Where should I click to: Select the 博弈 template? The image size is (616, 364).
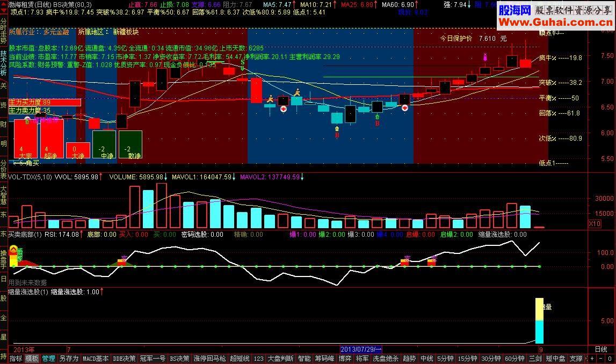[345, 359]
